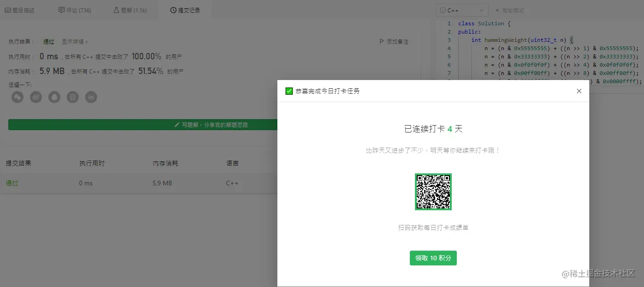Click the hammingWeight function declaration line
The image size is (644, 287).
[x=523, y=40]
